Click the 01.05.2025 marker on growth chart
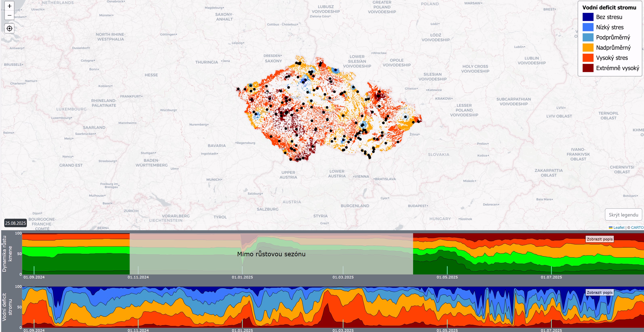 click(x=447, y=270)
